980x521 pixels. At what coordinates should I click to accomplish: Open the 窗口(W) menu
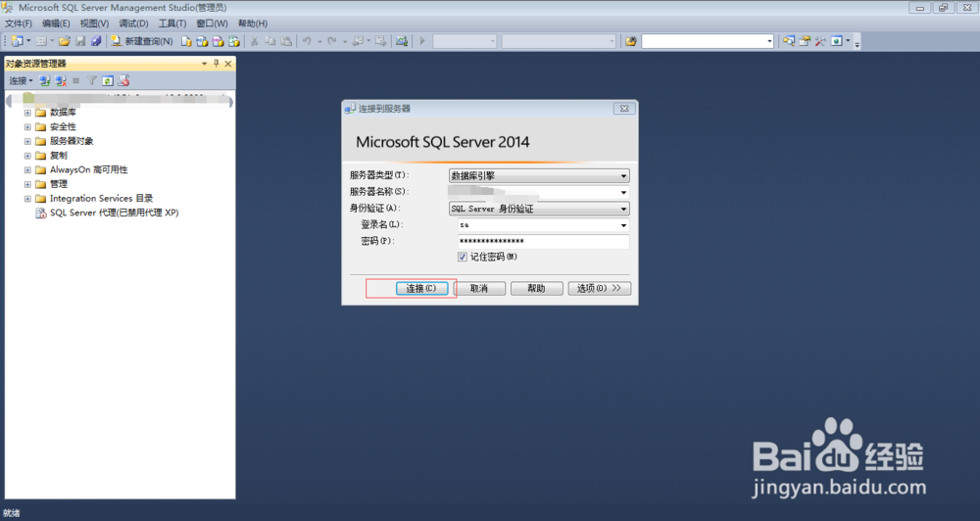coord(212,24)
